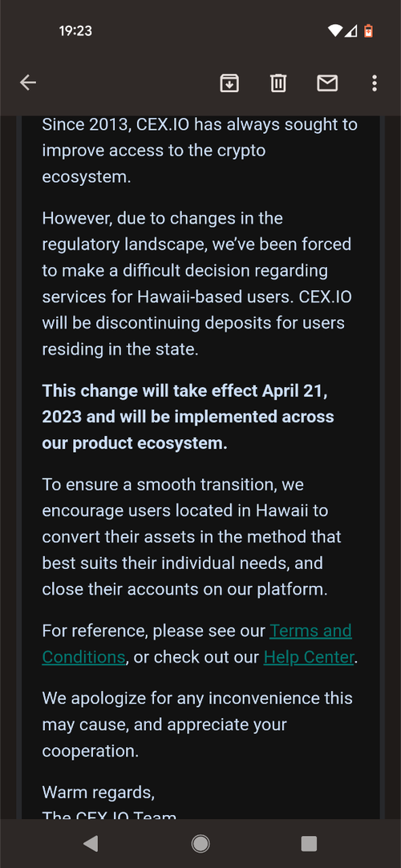Tap the 19:23 clock in status bar

coord(75,31)
